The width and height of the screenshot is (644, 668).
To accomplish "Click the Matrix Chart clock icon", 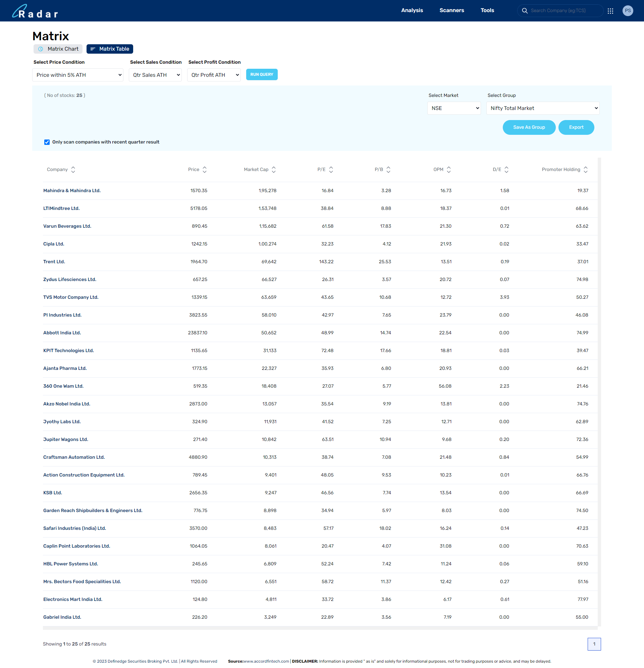I will pos(41,49).
